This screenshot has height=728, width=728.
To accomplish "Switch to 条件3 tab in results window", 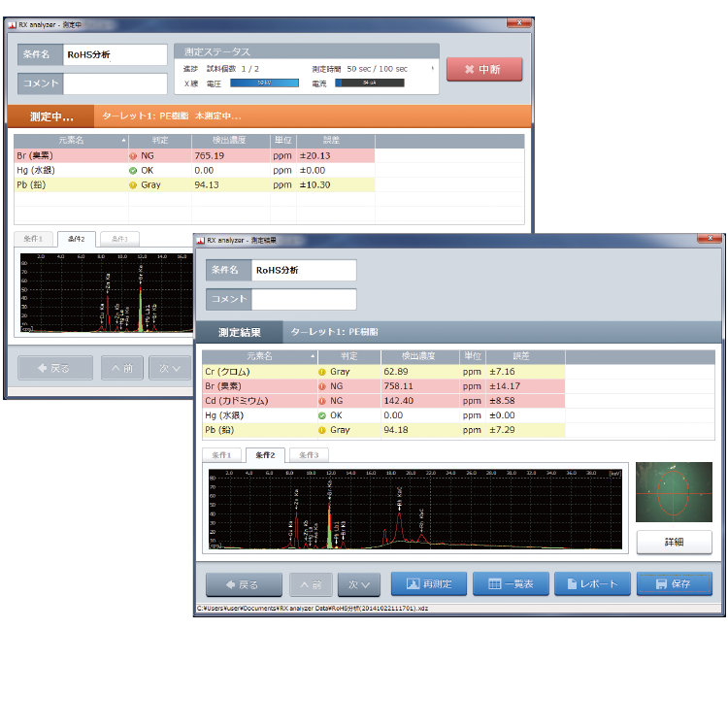I will coord(309,455).
